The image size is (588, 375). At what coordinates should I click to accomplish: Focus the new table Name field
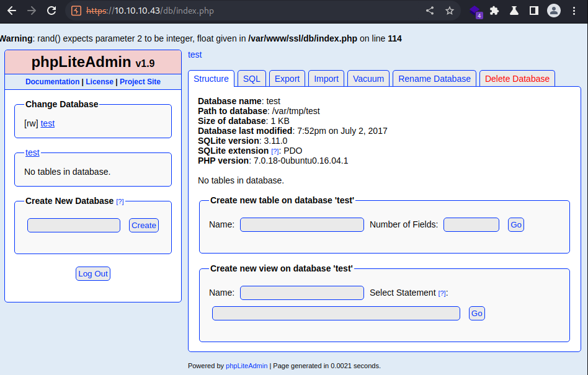(302, 225)
